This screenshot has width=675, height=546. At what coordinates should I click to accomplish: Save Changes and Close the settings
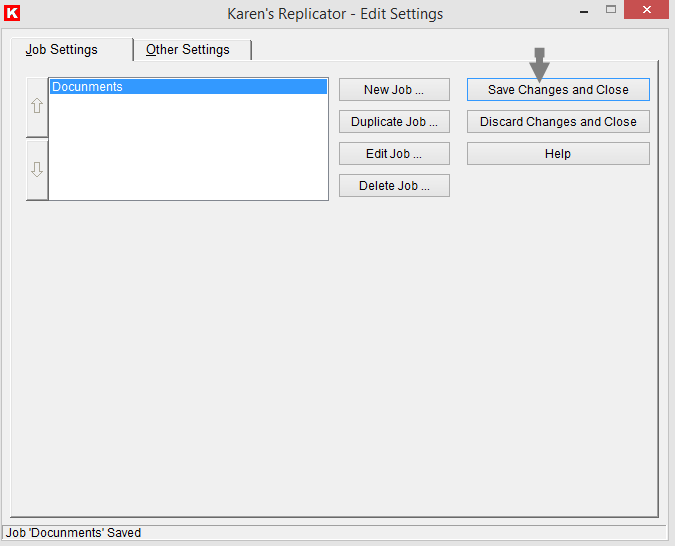[x=558, y=90]
